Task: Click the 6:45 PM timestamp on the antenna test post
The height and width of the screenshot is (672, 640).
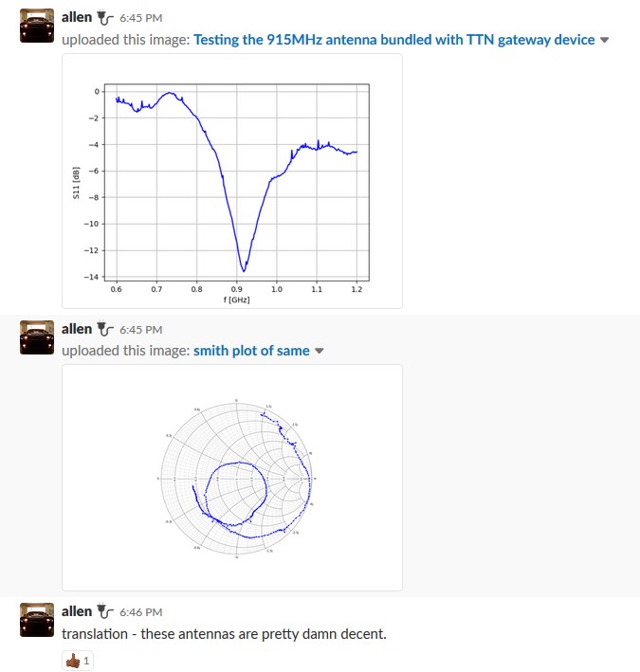Action: click(x=141, y=18)
